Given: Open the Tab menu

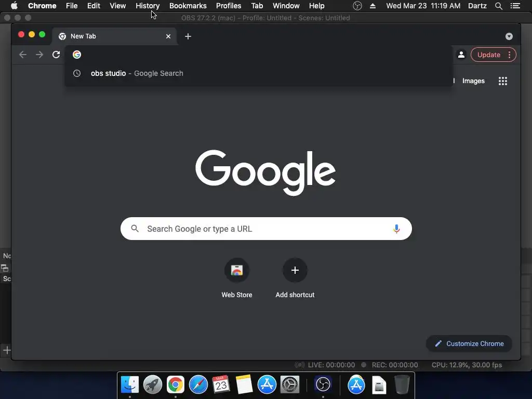Looking at the screenshot, I should pyautogui.click(x=257, y=6).
